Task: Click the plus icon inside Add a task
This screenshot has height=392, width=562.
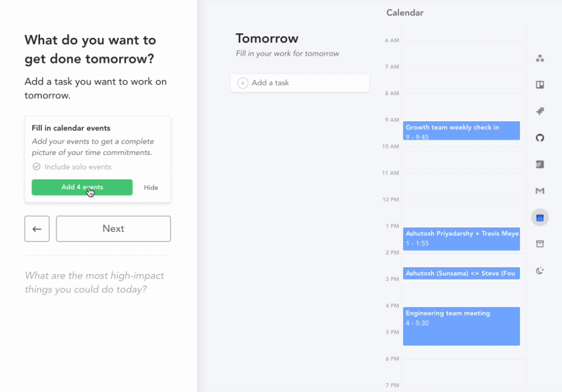Action: coord(242,83)
